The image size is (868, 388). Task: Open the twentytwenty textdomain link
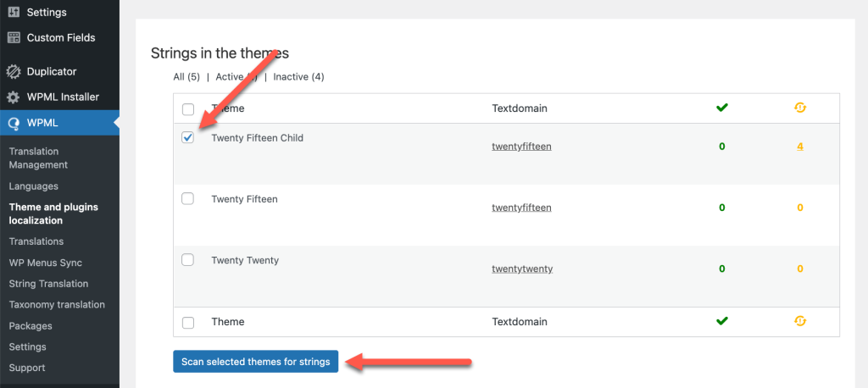pos(522,269)
